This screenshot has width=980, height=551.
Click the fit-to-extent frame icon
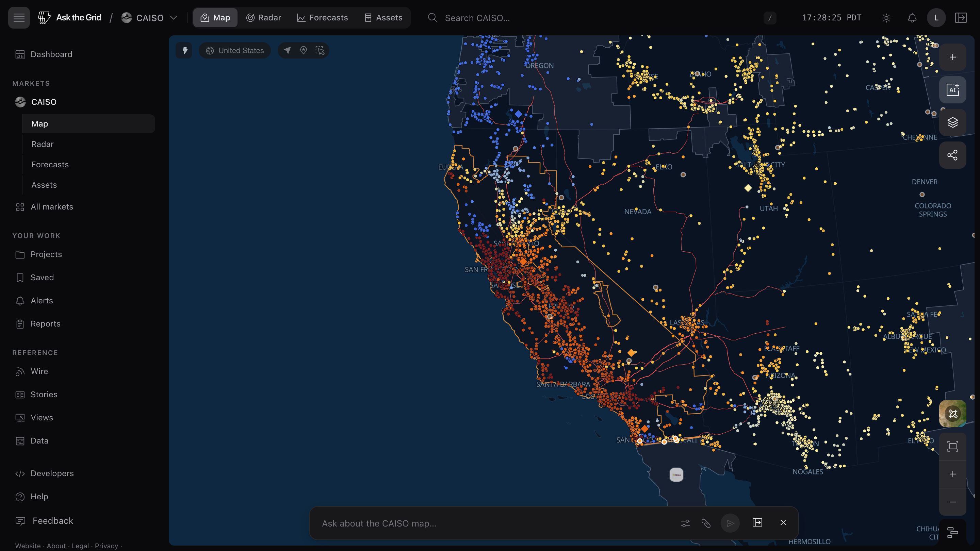(x=953, y=446)
